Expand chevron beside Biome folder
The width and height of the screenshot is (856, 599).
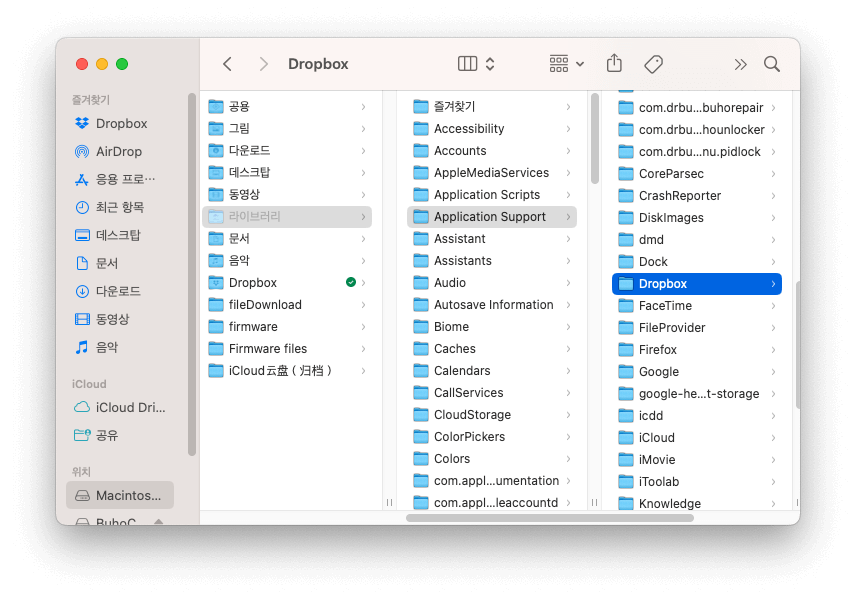[568, 327]
